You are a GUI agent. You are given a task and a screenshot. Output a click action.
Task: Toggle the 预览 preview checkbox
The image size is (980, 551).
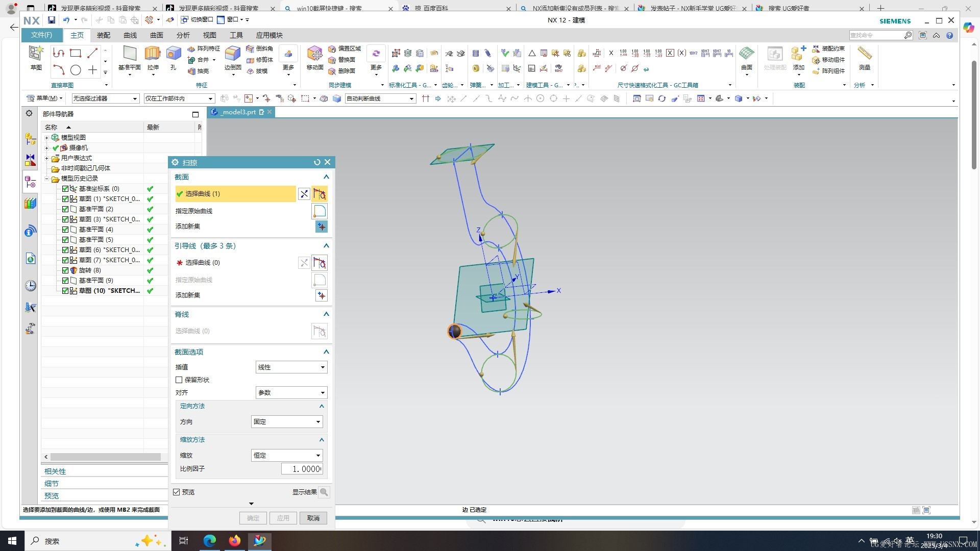point(177,492)
